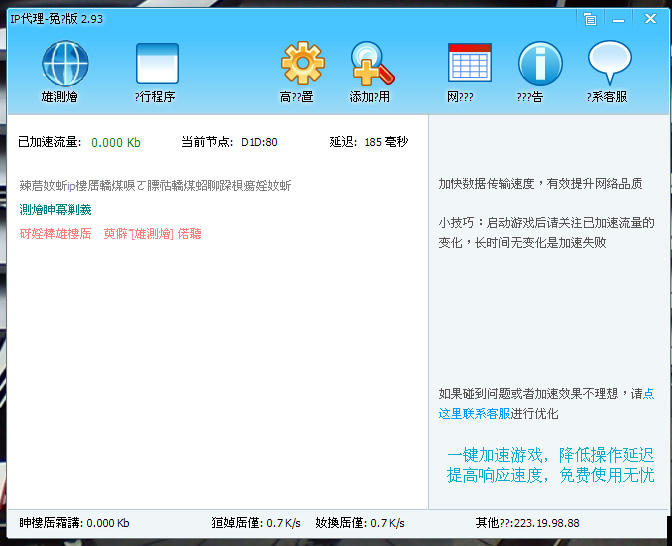The height and width of the screenshot is (546, 672).
Task: Click the gray log message line
Action: [155, 186]
